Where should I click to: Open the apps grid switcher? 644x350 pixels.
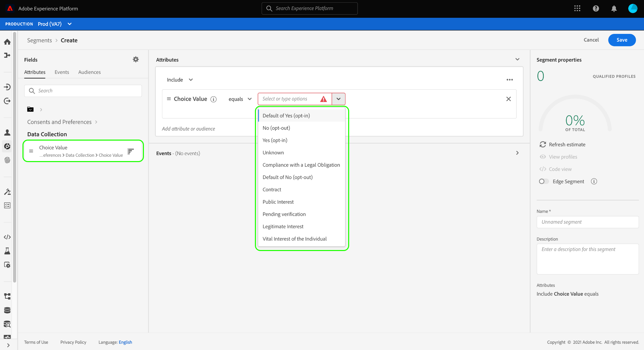coord(577,8)
